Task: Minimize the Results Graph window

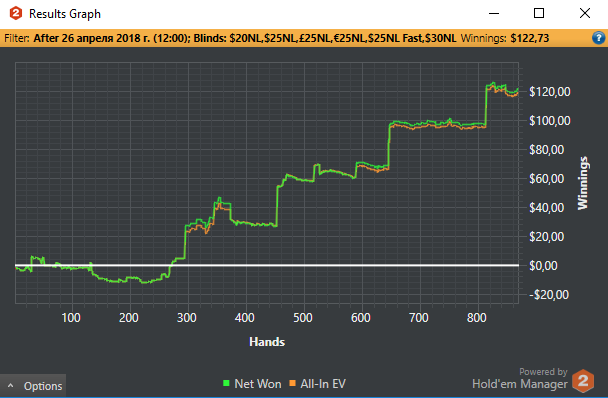Action: (494, 14)
